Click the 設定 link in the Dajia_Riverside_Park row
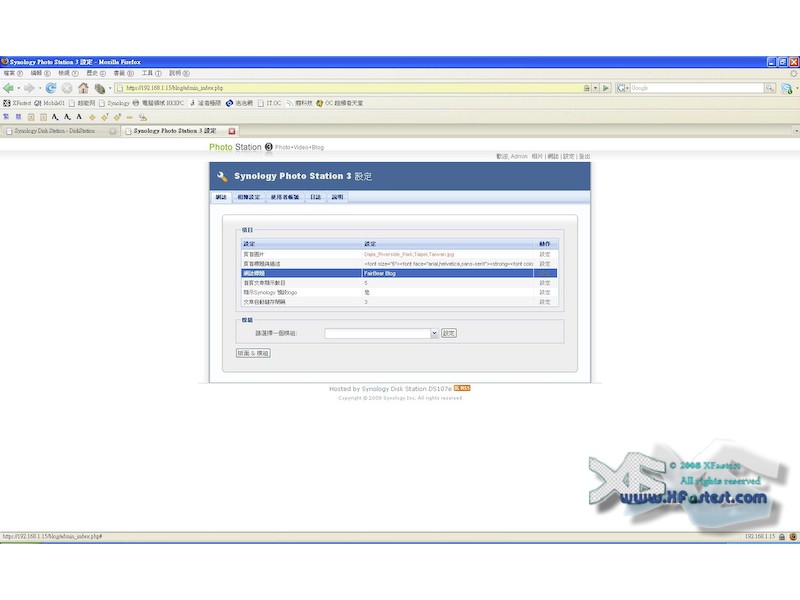The width and height of the screenshot is (800, 600). (545, 254)
